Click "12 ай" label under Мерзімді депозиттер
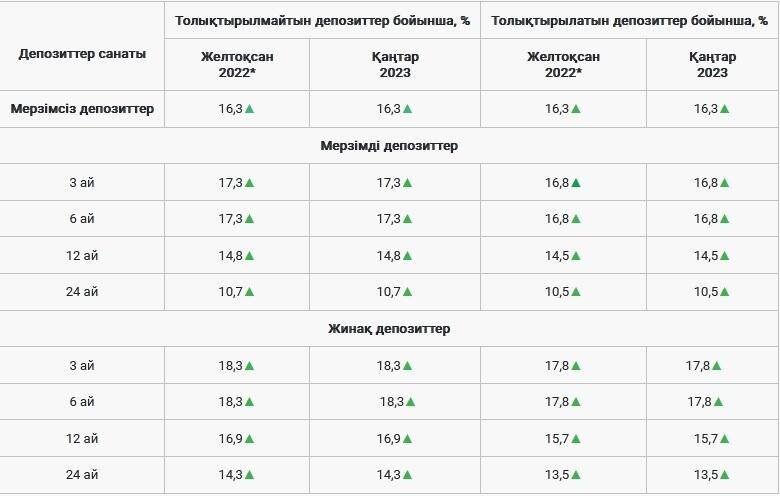780x496 pixels. pos(82,256)
